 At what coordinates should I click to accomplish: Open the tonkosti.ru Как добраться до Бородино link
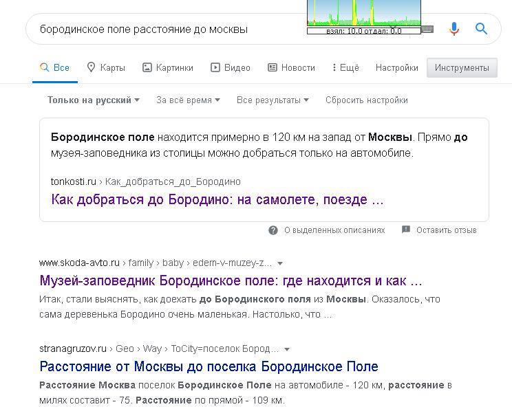click(x=217, y=200)
